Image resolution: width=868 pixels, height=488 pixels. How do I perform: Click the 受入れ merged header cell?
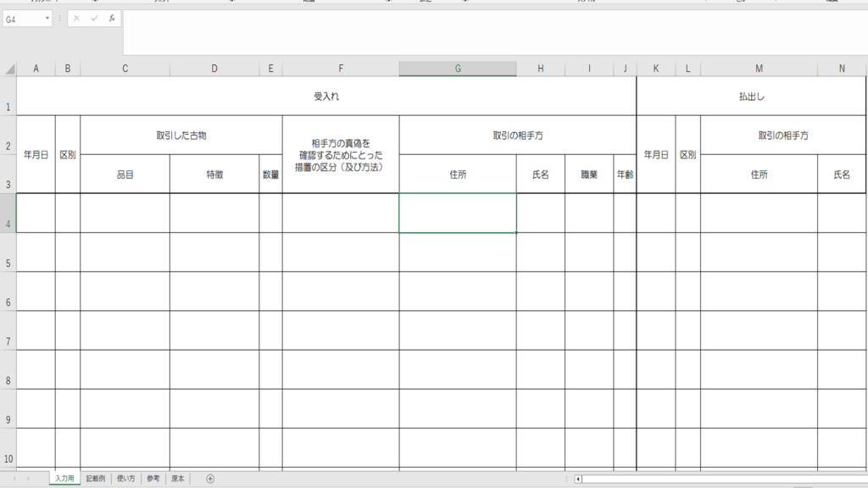(x=326, y=97)
